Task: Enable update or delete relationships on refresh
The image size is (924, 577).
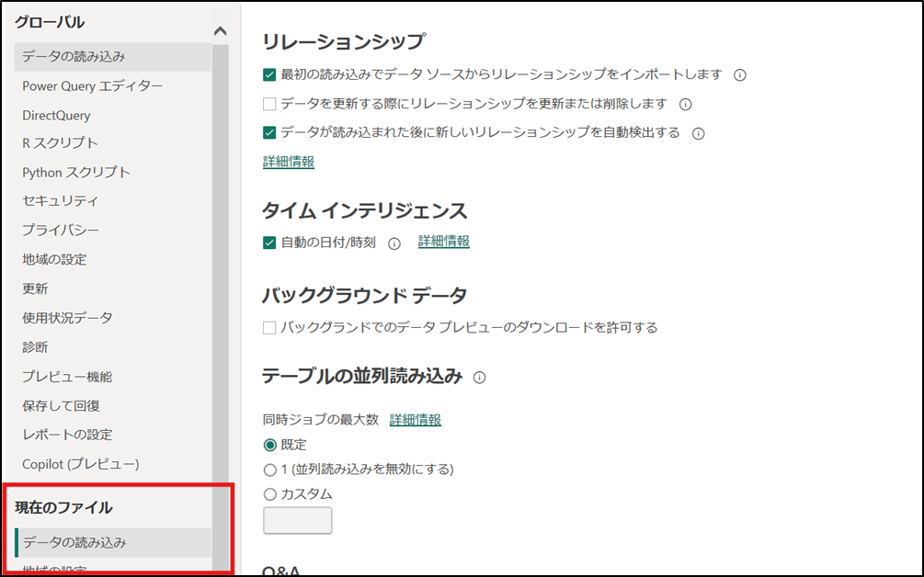Action: pos(269,104)
